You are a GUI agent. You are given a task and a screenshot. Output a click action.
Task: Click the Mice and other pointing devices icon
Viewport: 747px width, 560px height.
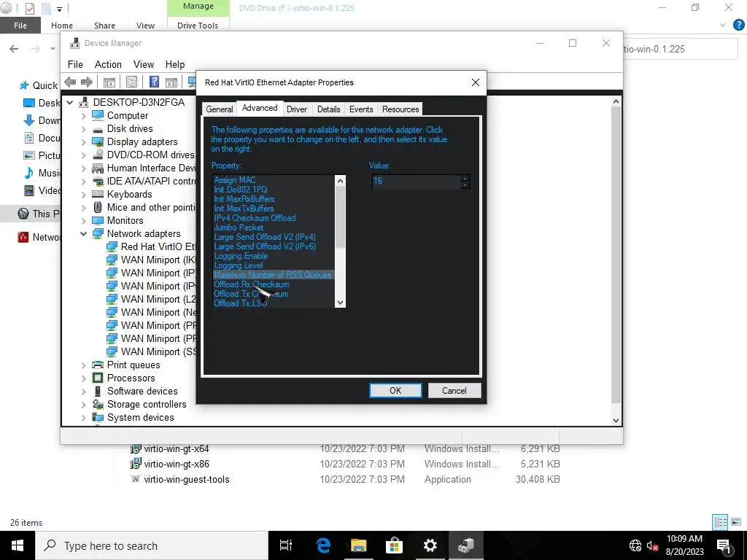[x=98, y=207]
